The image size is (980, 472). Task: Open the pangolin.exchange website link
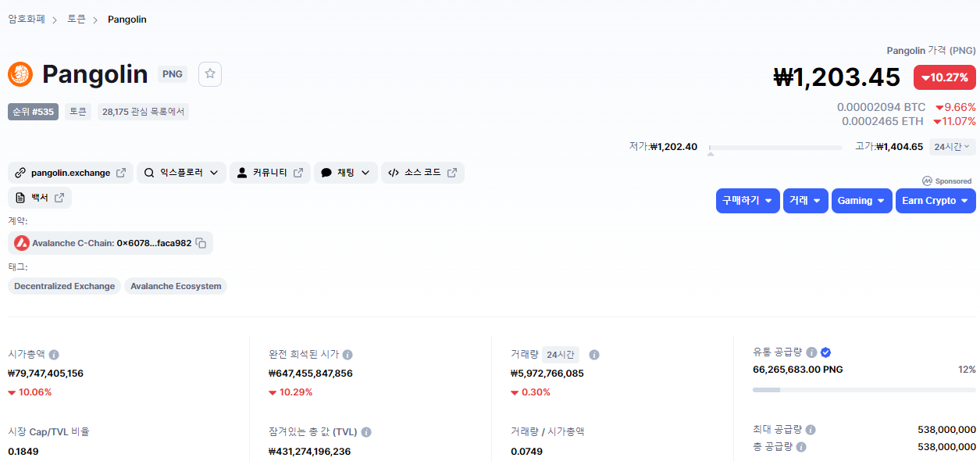tap(70, 173)
